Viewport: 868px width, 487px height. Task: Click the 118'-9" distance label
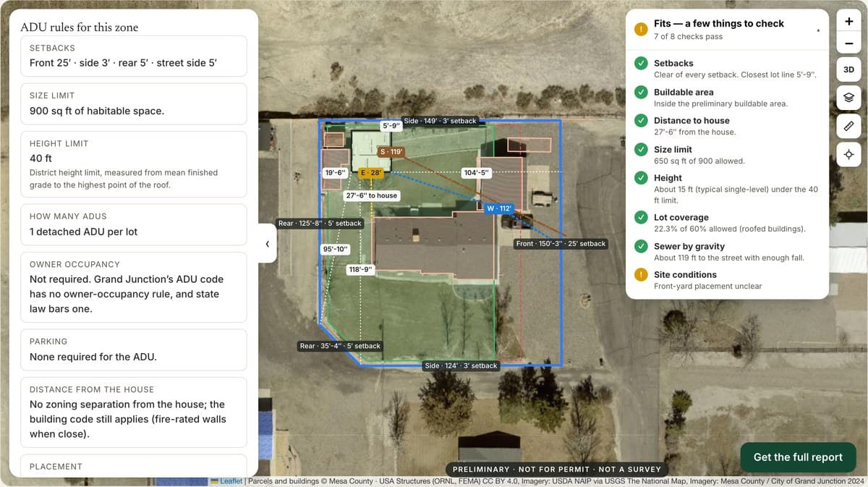click(x=360, y=269)
